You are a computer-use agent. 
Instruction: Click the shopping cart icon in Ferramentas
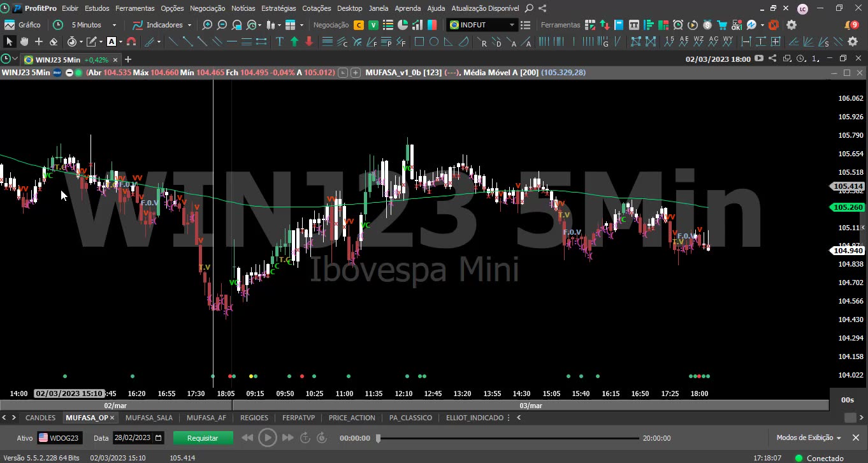coord(723,25)
